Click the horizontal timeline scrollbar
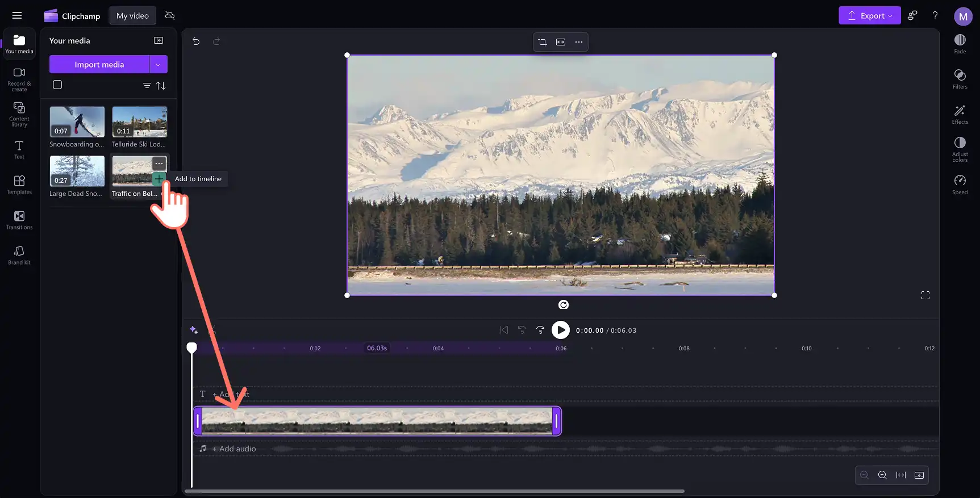The height and width of the screenshot is (498, 980). click(x=435, y=491)
